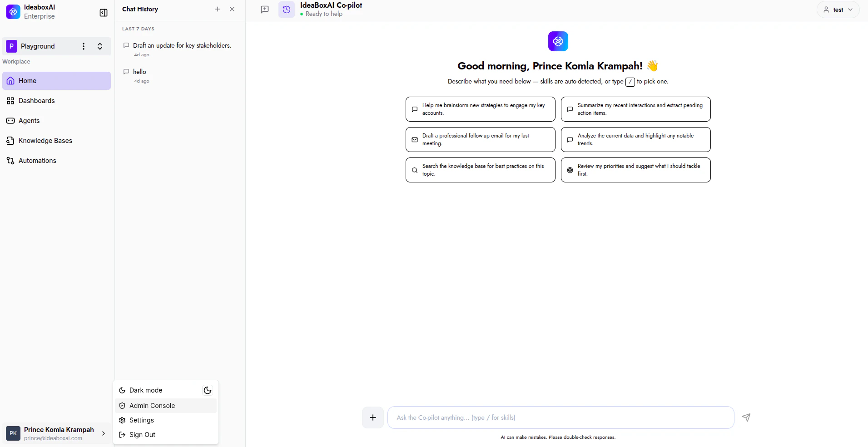Choose 'Search the knowledge base' suggestion
Viewport: 868px width, 447px height.
pos(481,170)
